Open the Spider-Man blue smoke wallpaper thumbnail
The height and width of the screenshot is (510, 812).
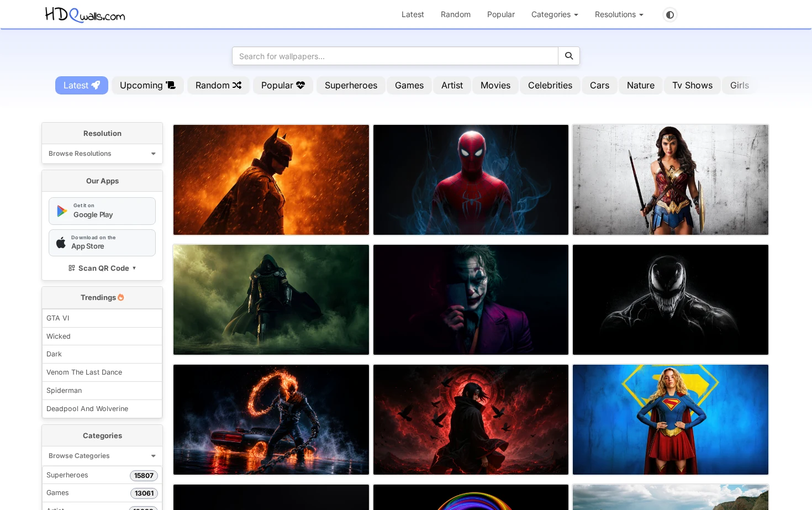pos(471,180)
